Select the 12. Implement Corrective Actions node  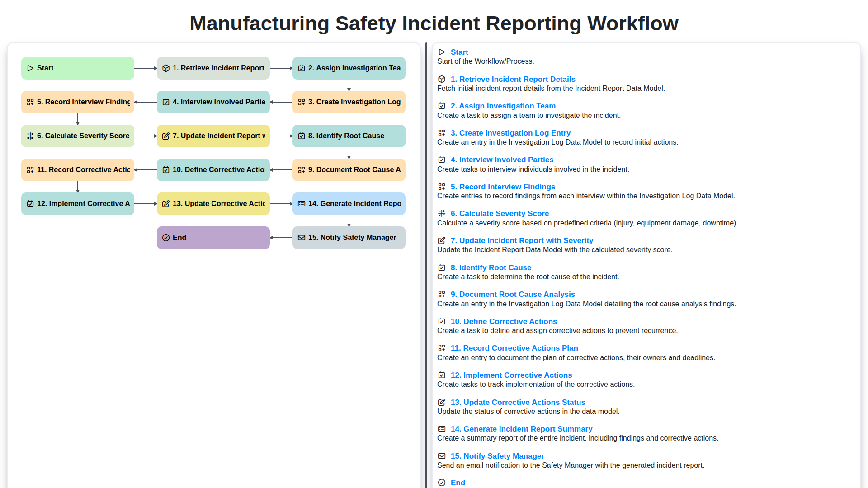77,203
